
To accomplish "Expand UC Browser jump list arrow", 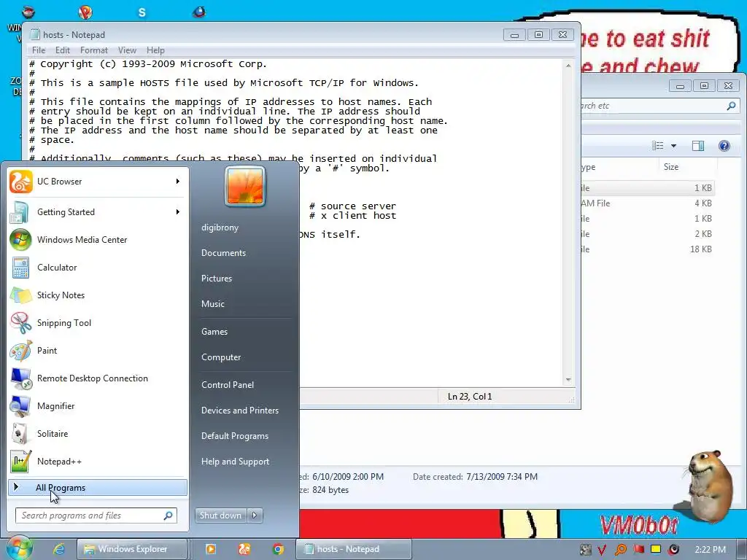I will click(178, 182).
